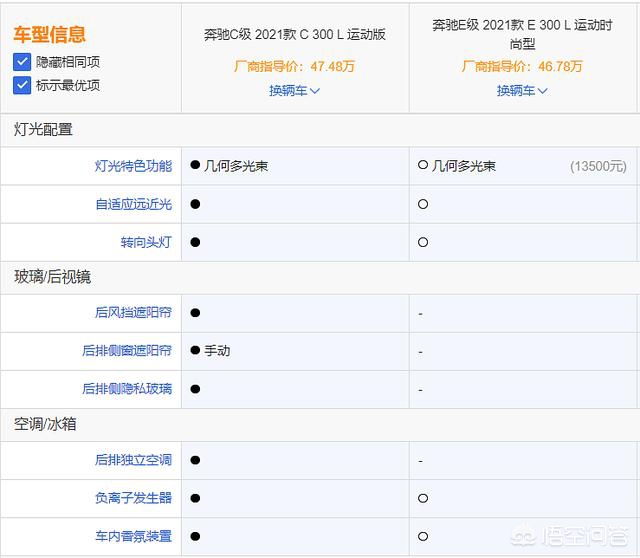Click E级 optional 几何多光束 cell text
The width and height of the screenshot is (640, 558).
[464, 166]
